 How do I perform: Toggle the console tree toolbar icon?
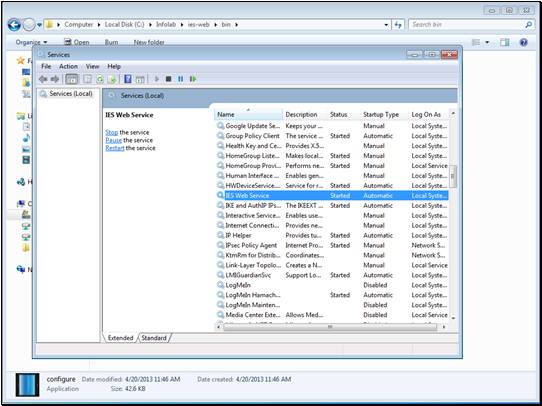click(72, 79)
